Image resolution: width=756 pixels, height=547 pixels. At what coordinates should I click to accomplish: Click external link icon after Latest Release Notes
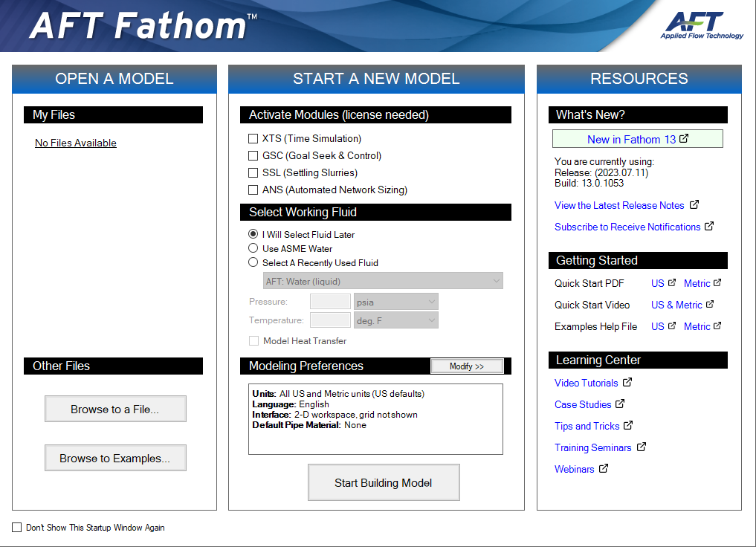[694, 205]
